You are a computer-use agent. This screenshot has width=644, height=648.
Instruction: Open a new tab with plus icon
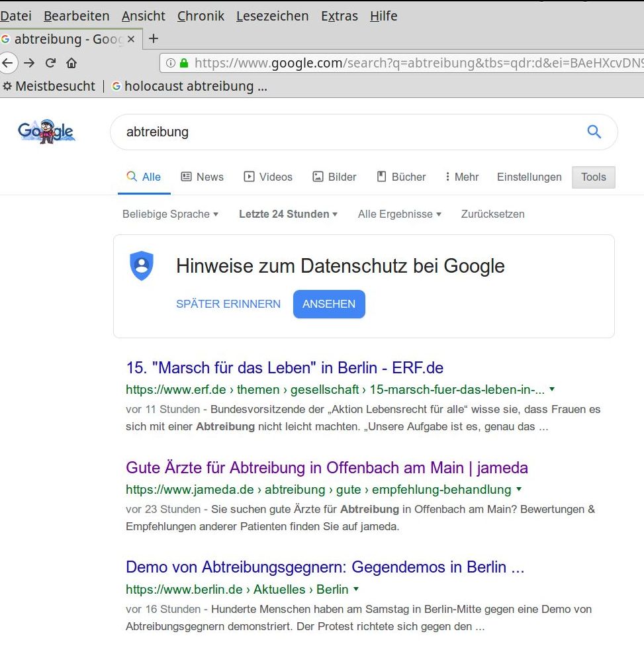[x=154, y=38]
